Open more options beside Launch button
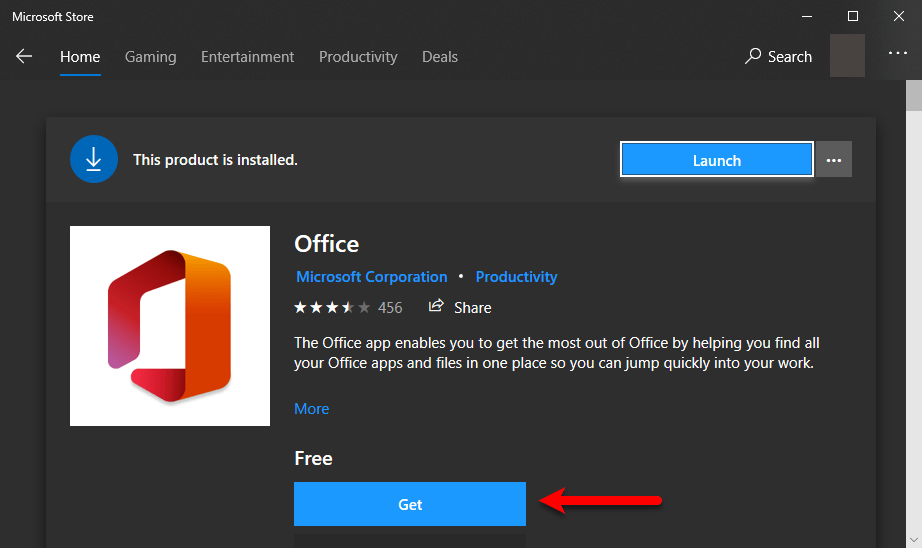The width and height of the screenshot is (922, 548). tap(834, 159)
